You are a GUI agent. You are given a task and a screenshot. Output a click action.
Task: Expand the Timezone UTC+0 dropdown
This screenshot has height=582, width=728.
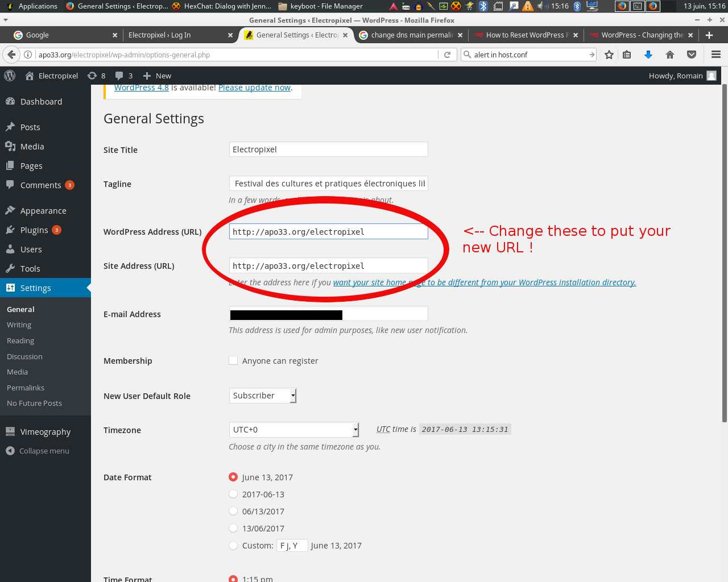293,430
